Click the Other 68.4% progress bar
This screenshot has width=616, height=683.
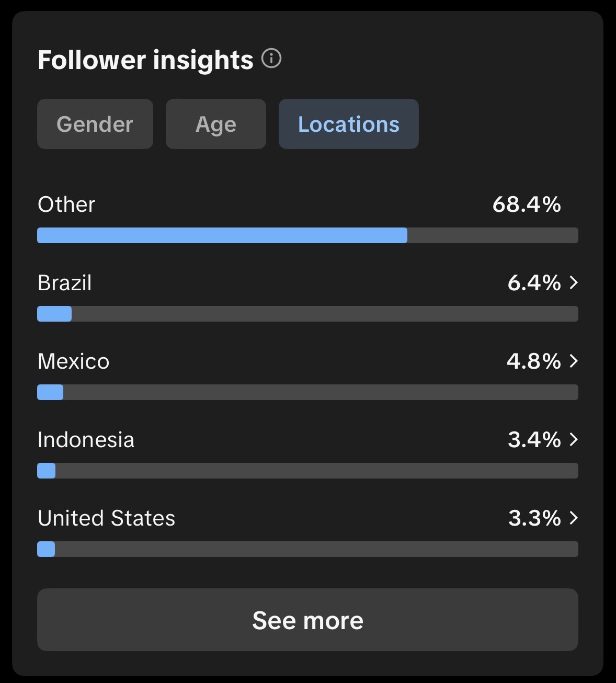[307, 235]
